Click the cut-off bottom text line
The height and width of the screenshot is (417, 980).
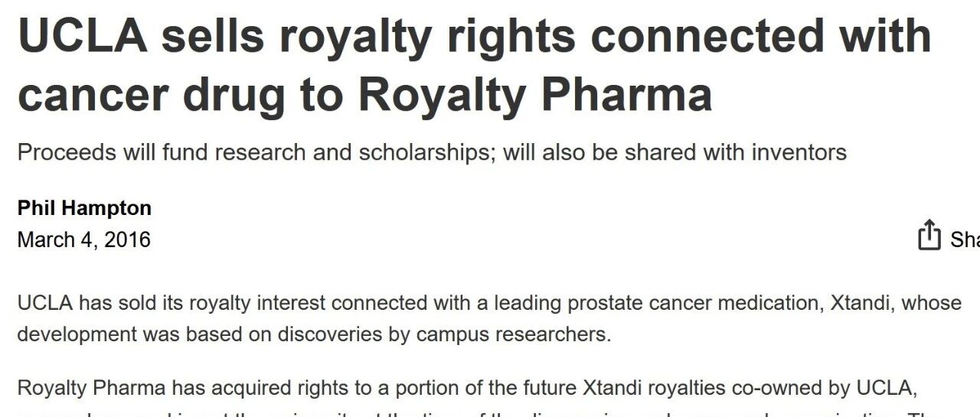tap(490, 412)
